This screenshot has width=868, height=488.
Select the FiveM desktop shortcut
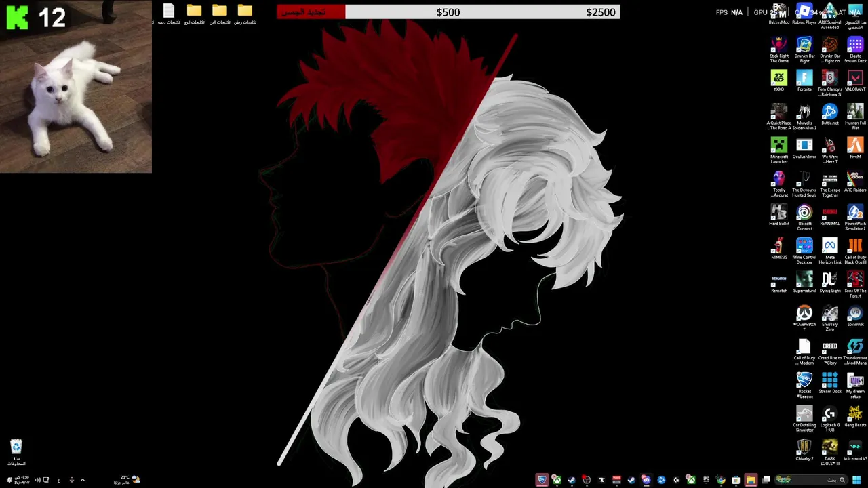pyautogui.click(x=855, y=148)
